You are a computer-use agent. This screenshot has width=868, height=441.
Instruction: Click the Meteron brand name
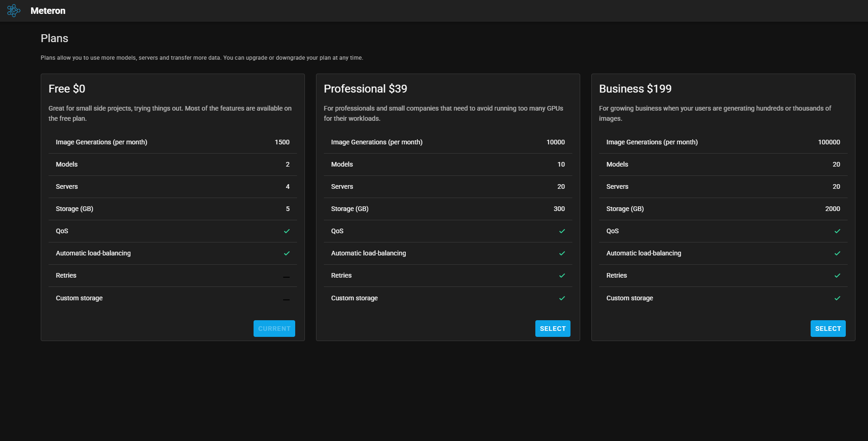coord(48,11)
